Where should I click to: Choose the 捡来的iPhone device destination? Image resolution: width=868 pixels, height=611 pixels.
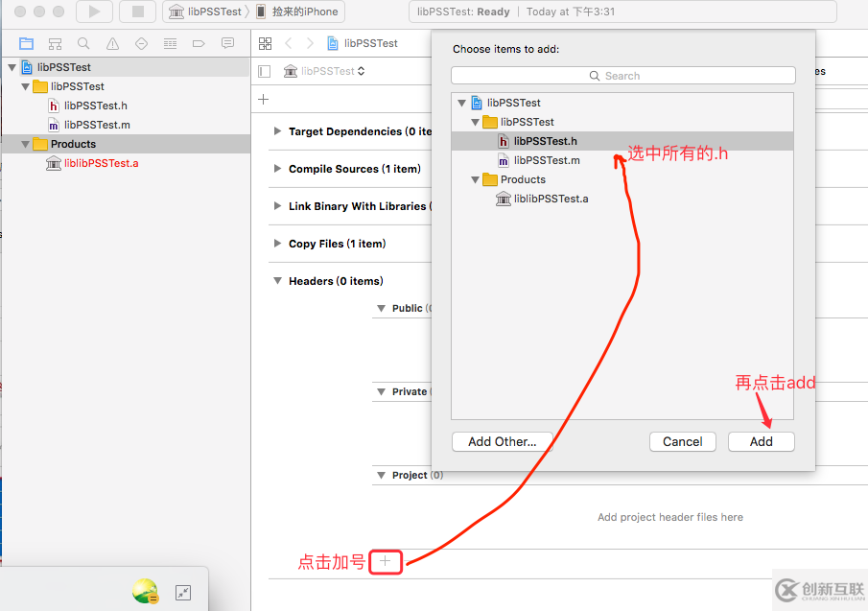(297, 12)
